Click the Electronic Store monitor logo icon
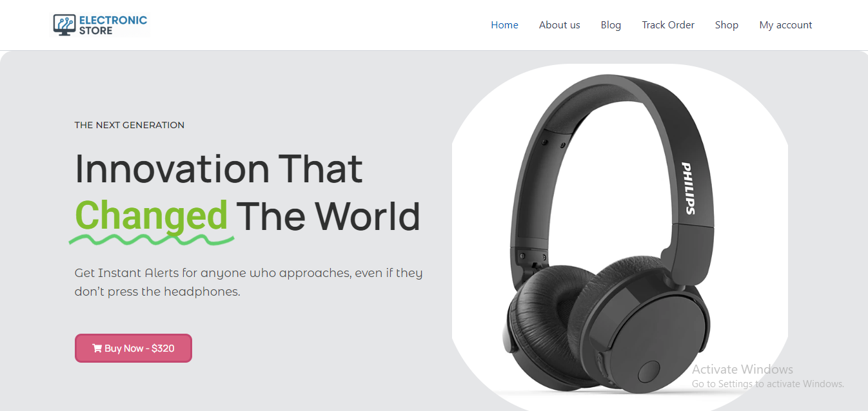This screenshot has width=868, height=411. pos(64,25)
